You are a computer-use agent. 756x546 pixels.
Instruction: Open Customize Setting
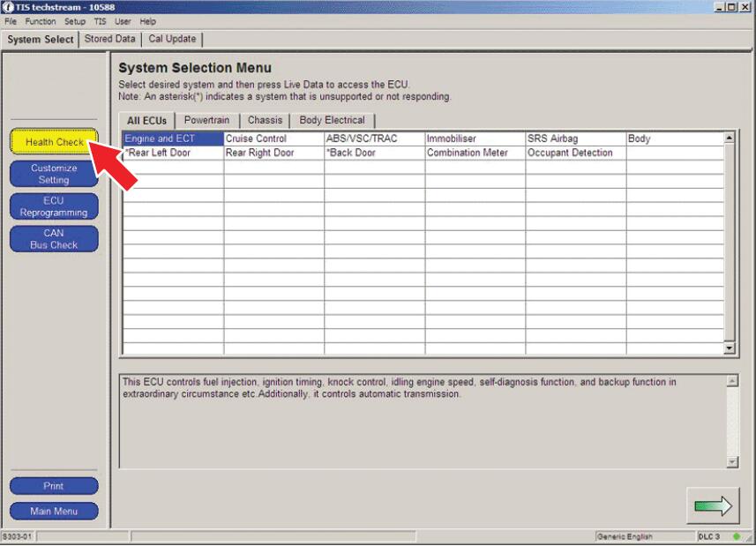coord(54,174)
